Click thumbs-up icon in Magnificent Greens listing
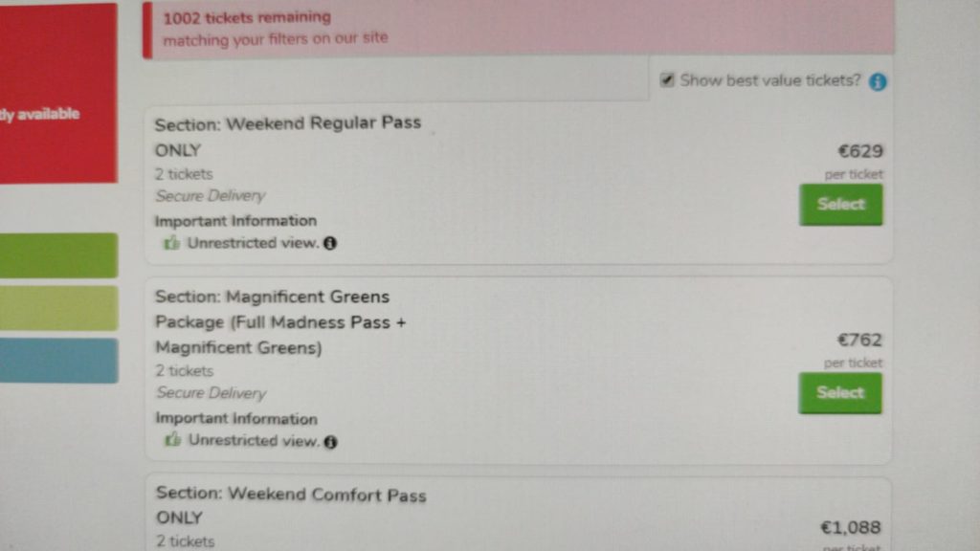 (x=172, y=440)
